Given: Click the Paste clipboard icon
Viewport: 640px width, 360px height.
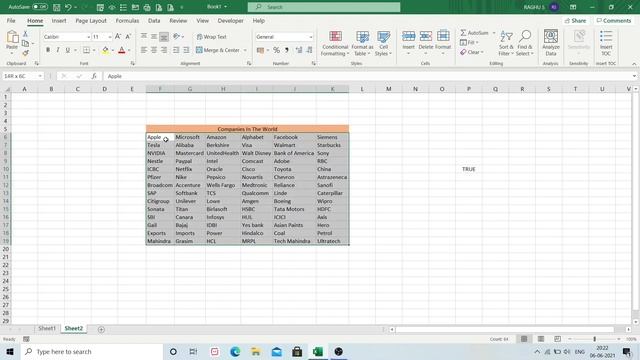Looking at the screenshot, I should [x=12, y=37].
